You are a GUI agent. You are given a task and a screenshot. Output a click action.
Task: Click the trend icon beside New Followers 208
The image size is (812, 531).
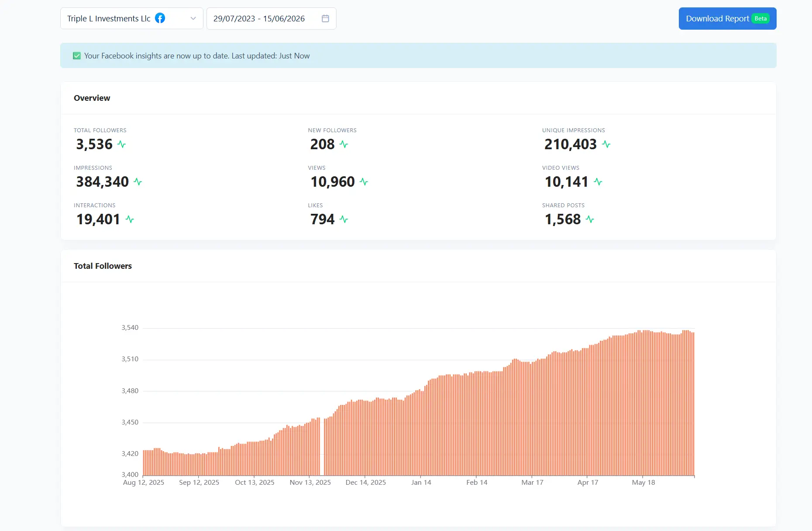click(344, 144)
